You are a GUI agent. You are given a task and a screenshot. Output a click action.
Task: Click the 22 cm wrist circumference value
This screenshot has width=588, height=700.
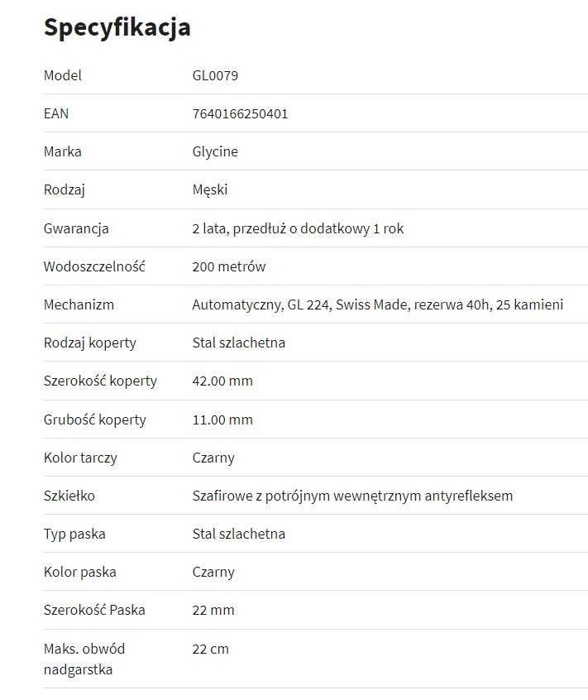211,649
